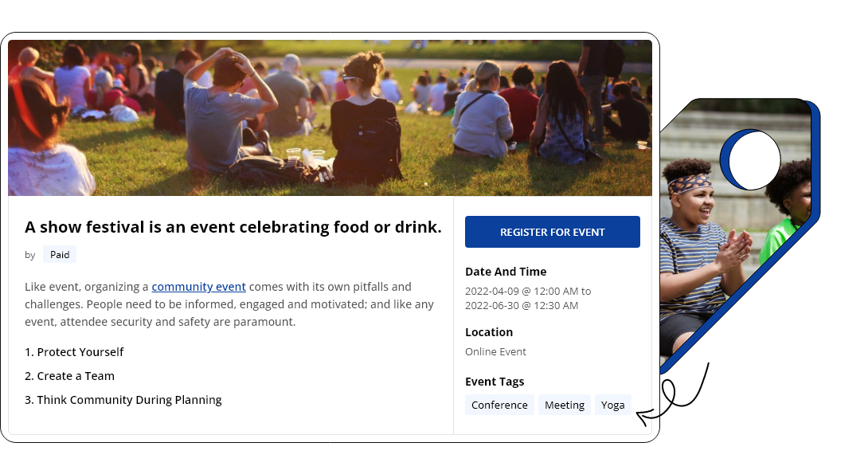Select the Yoga event tag
This screenshot has height=474, width=868.
[x=612, y=405]
